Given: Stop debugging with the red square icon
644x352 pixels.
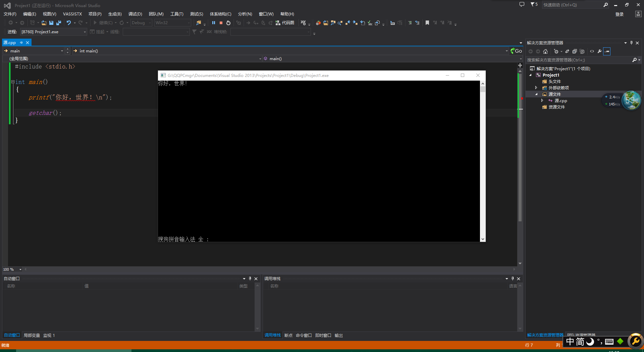Looking at the screenshot, I should [x=221, y=23].
